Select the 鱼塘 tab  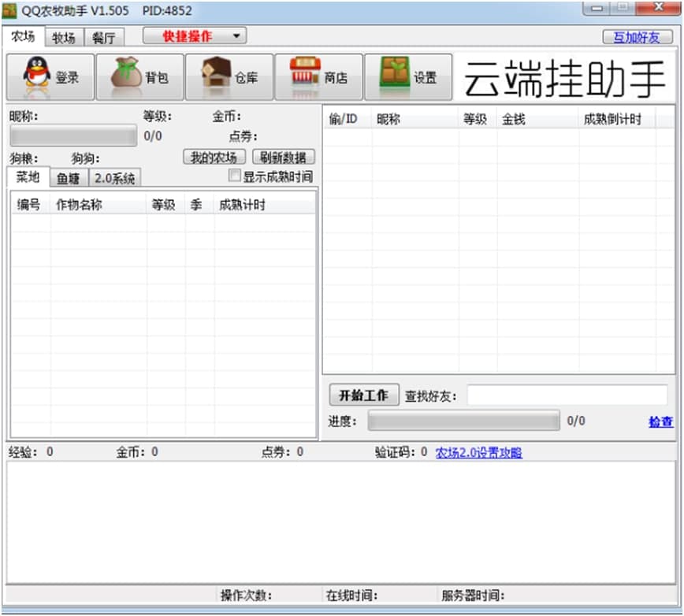(69, 178)
